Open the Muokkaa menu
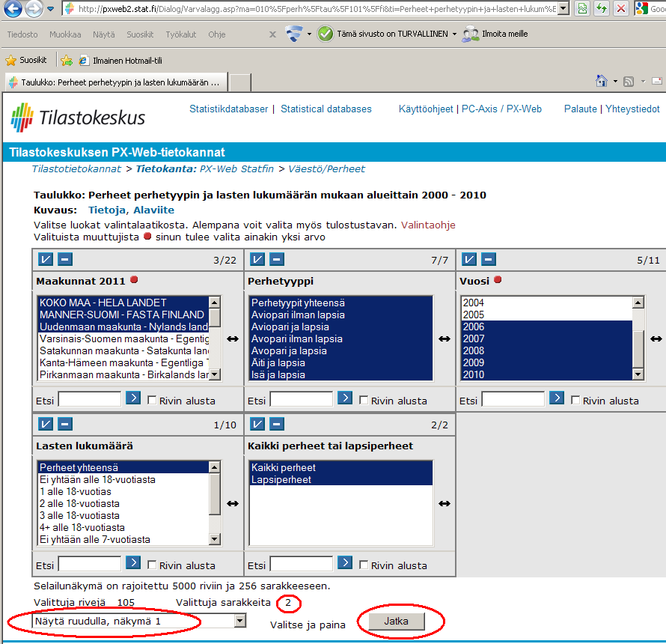 click(x=65, y=34)
